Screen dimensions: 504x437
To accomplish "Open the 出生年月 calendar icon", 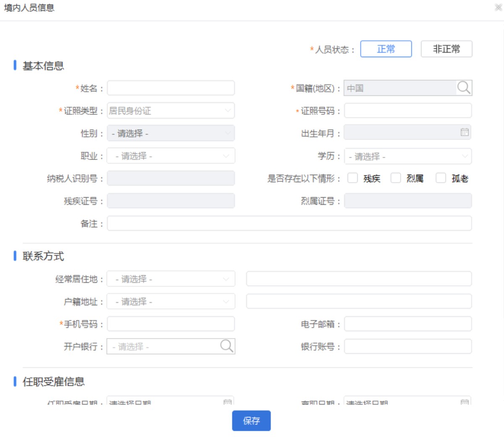I will point(465,132).
